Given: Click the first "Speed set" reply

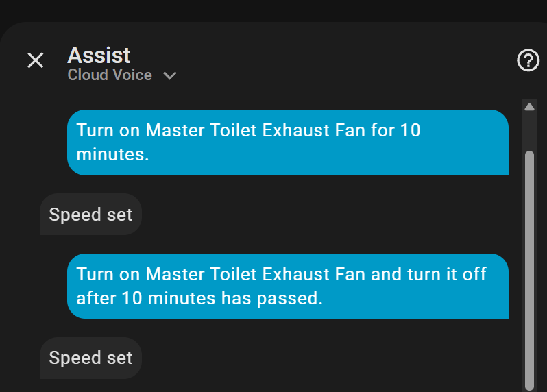Looking at the screenshot, I should [90, 215].
